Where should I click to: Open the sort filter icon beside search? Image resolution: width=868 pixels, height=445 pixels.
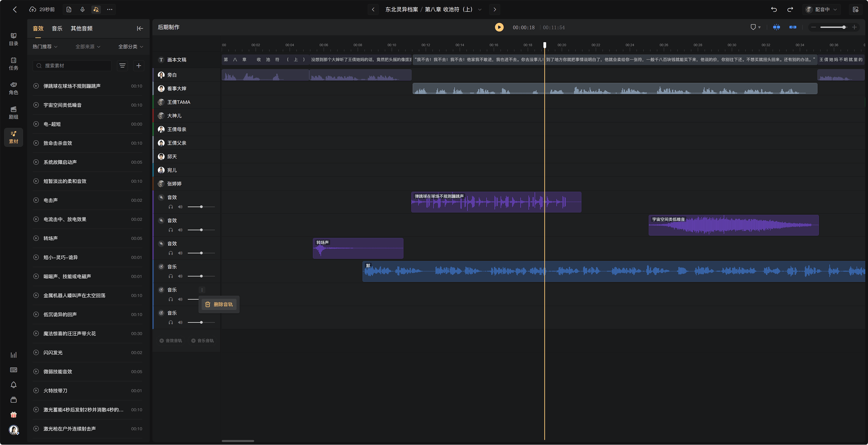pyautogui.click(x=122, y=66)
